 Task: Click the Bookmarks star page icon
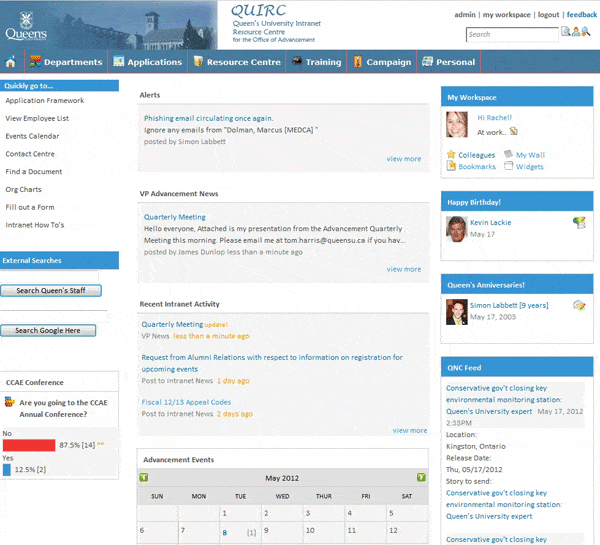pyautogui.click(x=452, y=166)
